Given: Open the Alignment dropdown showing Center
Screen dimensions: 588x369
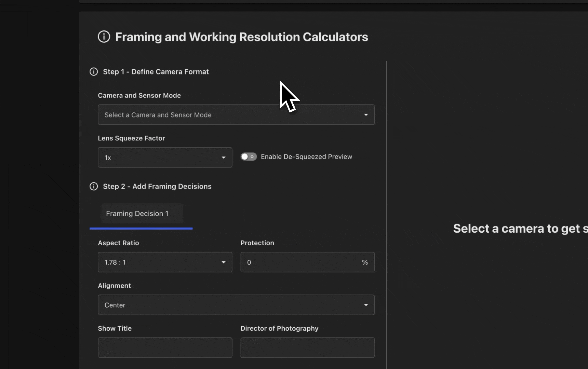Looking at the screenshot, I should tap(236, 305).
